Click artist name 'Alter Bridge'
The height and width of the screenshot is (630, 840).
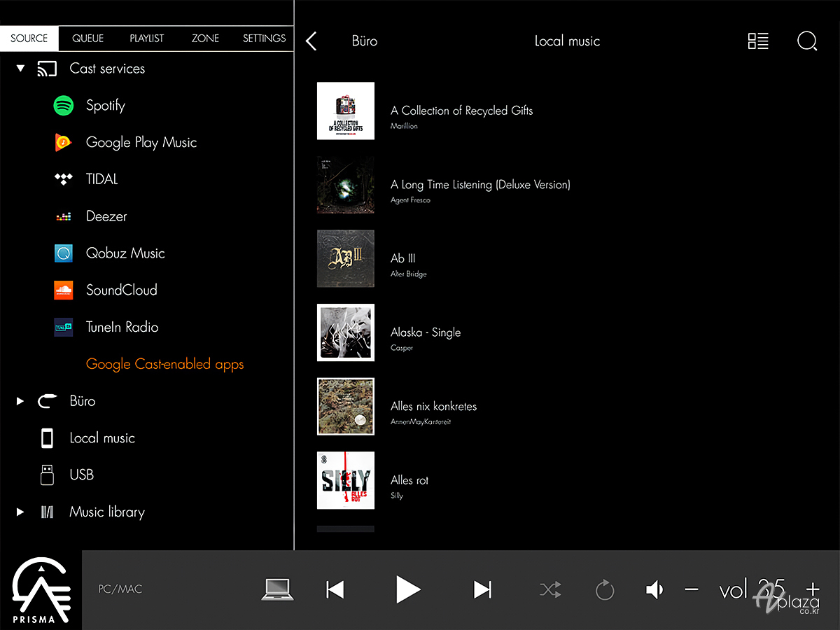point(409,274)
